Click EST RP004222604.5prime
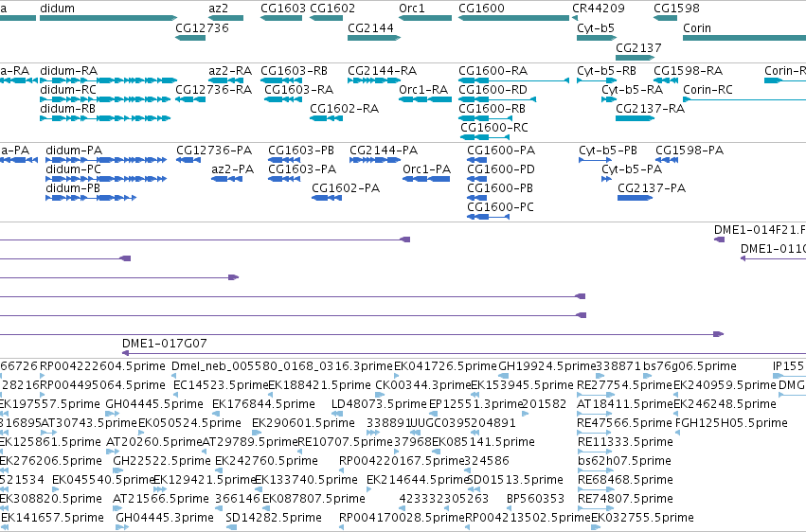Screen dimensions: 806x532 point(103,366)
